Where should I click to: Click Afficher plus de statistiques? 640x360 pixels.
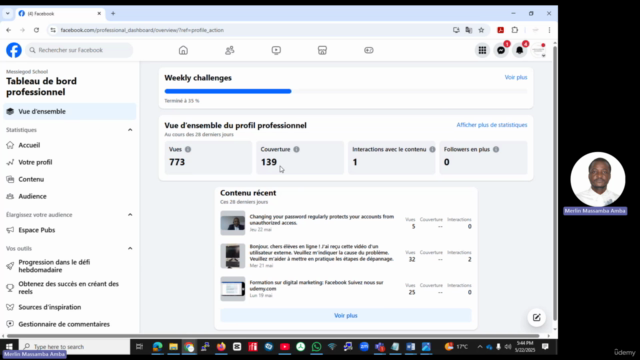492,125
